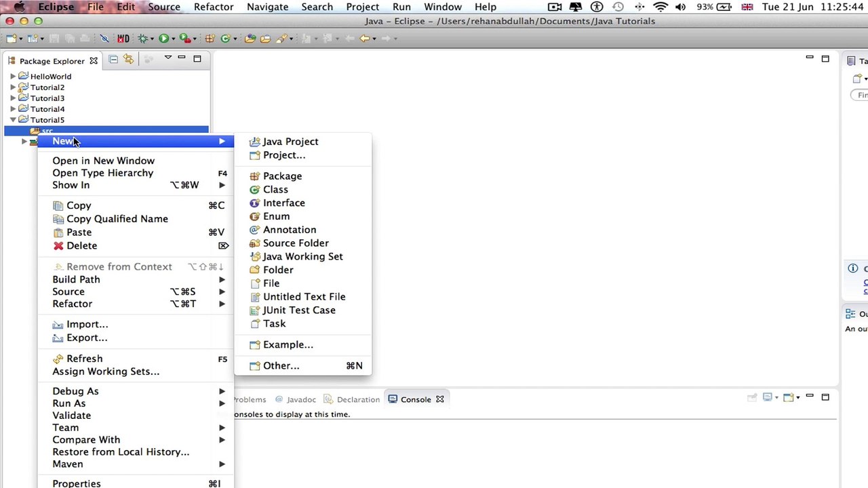Viewport: 868px width, 488px height.
Task: Click the Skip All Breakpoints toolbar icon
Action: coord(104,39)
